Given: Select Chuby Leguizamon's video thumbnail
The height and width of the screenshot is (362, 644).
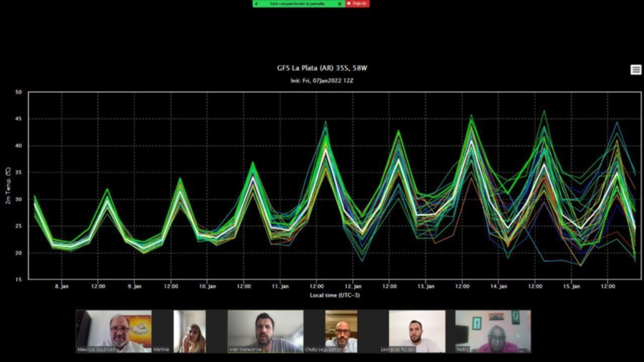Looking at the screenshot, I should point(341,331).
